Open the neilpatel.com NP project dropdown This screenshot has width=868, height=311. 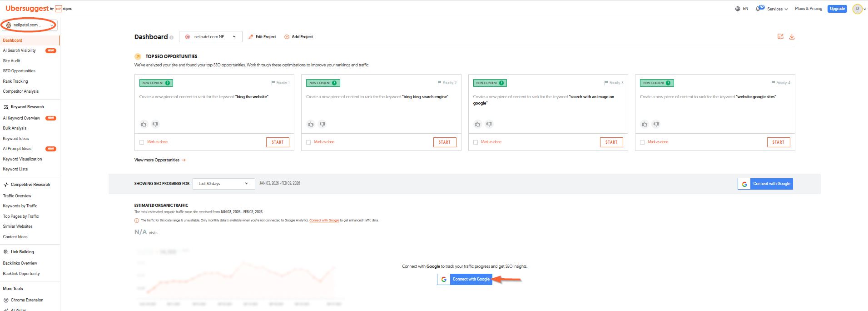[211, 37]
